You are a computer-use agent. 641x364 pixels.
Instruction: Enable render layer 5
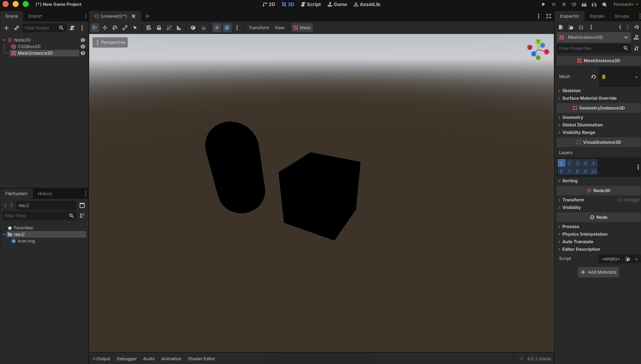pos(593,163)
